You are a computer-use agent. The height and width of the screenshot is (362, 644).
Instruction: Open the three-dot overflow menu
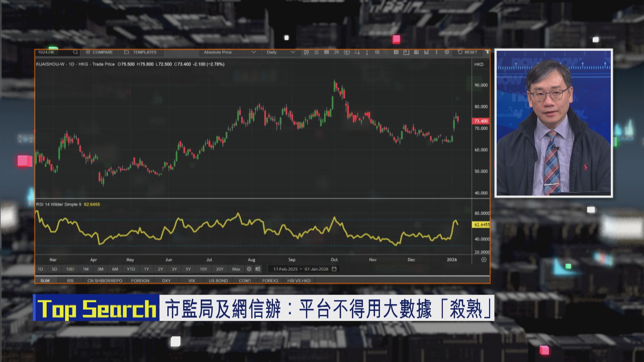click(437, 52)
